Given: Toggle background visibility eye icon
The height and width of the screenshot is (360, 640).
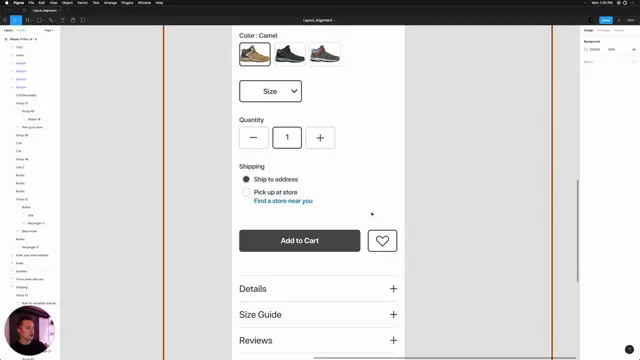Looking at the screenshot, I should point(634,49).
